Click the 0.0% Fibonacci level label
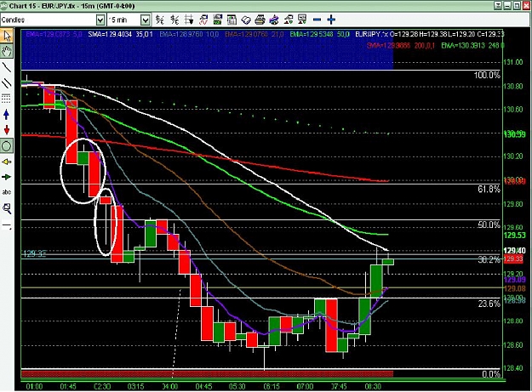The image size is (532, 392). (491, 374)
